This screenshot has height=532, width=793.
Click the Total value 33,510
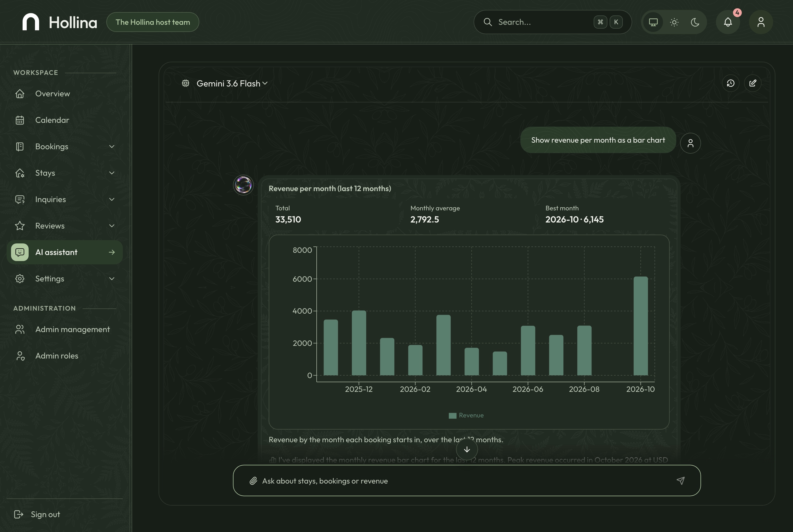click(288, 219)
